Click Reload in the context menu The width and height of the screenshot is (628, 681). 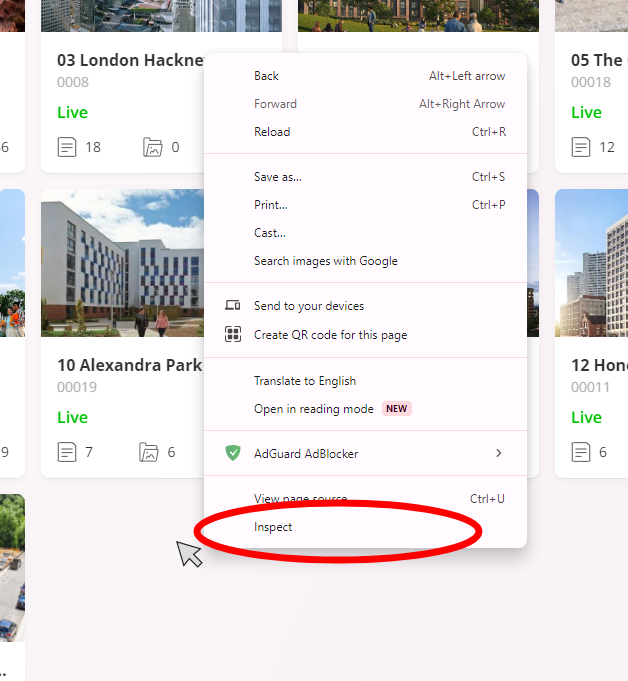click(365, 132)
